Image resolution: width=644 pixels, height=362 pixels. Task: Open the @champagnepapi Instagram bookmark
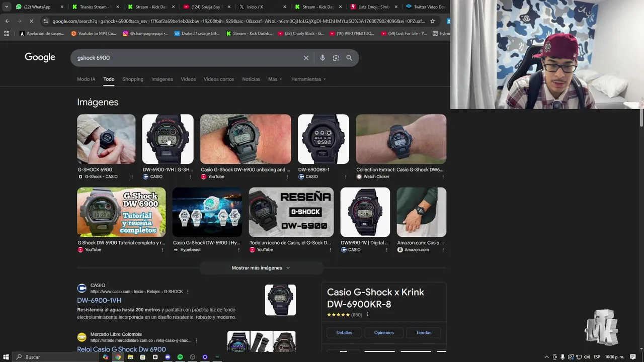(145, 34)
